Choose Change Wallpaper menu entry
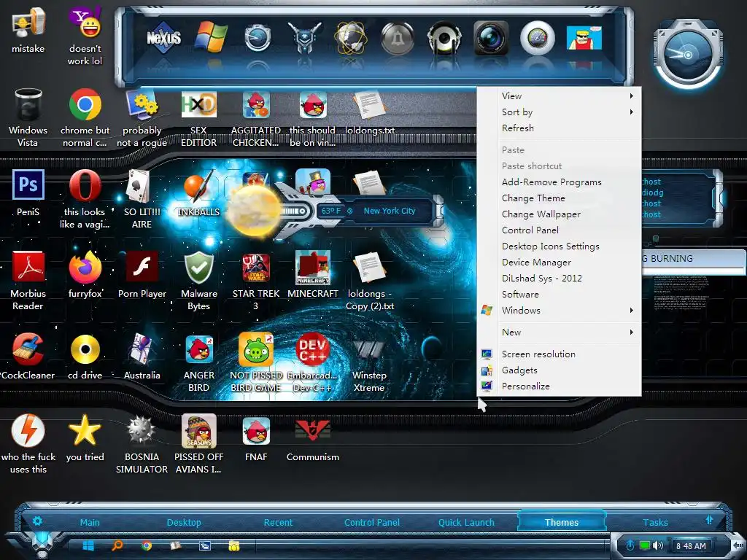747x560 pixels. tap(559, 214)
